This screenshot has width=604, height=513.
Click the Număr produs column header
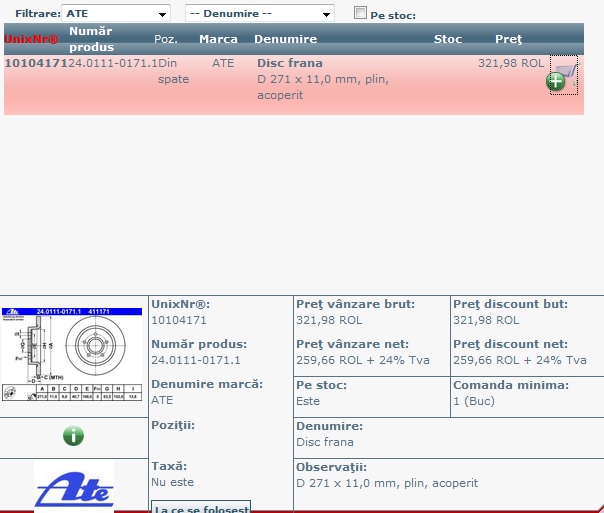[91, 39]
